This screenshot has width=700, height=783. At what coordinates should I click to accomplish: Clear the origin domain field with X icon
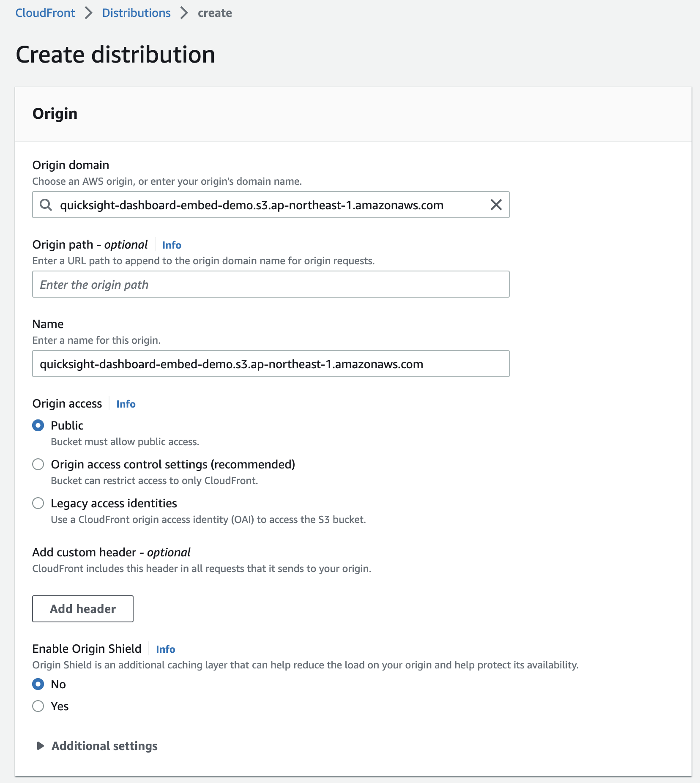pos(496,205)
